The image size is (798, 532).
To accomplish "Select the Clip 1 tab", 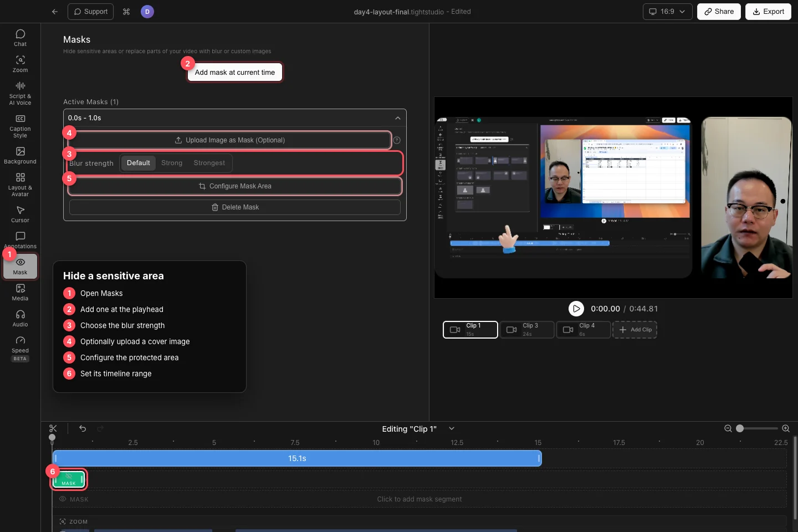I will tap(470, 330).
